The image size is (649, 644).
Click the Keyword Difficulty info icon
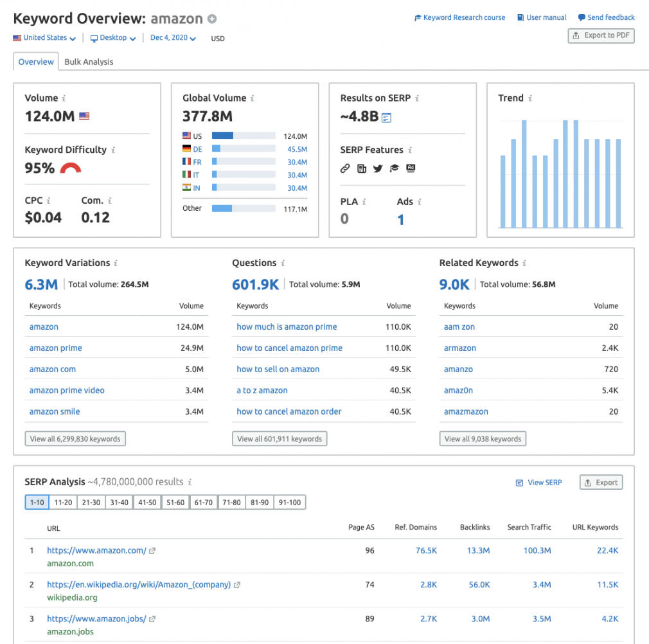(x=113, y=150)
